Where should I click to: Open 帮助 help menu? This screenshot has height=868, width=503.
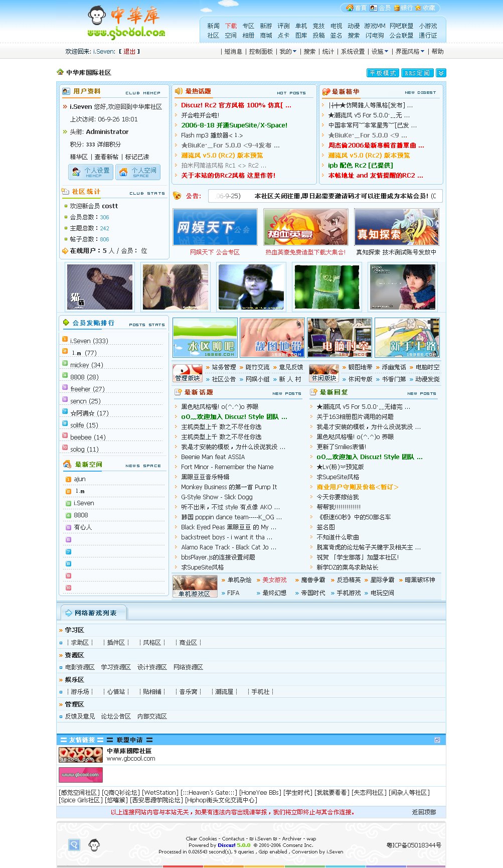pyautogui.click(x=437, y=51)
